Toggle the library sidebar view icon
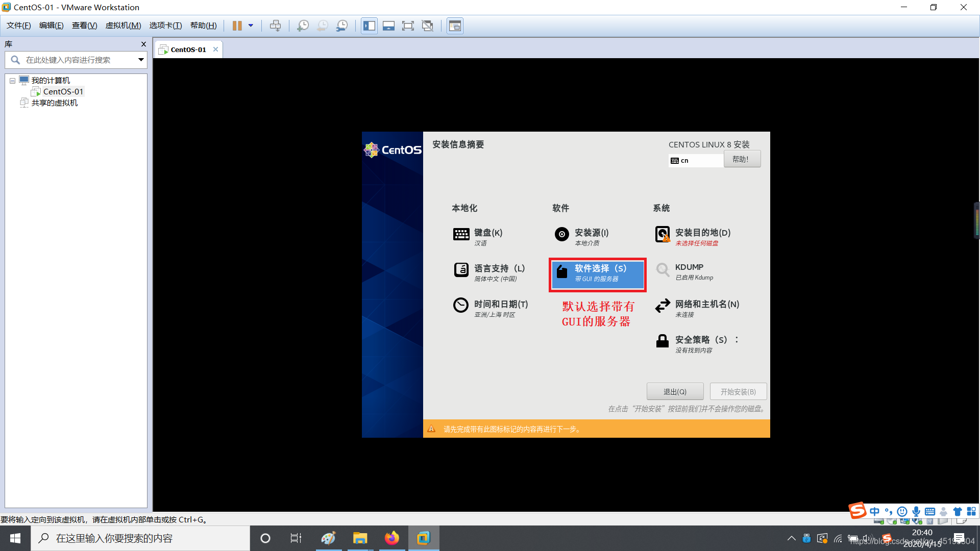Screen dimensions: 980x551 coord(369,26)
